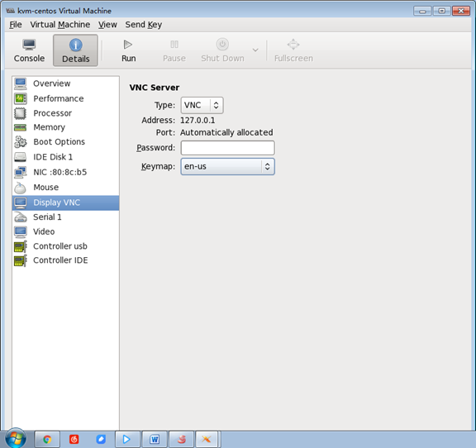
Task: Open the Send Key menu
Action: (144, 25)
